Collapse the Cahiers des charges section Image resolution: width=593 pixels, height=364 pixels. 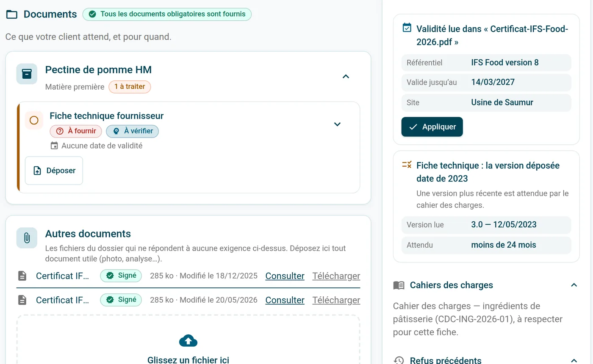(574, 285)
